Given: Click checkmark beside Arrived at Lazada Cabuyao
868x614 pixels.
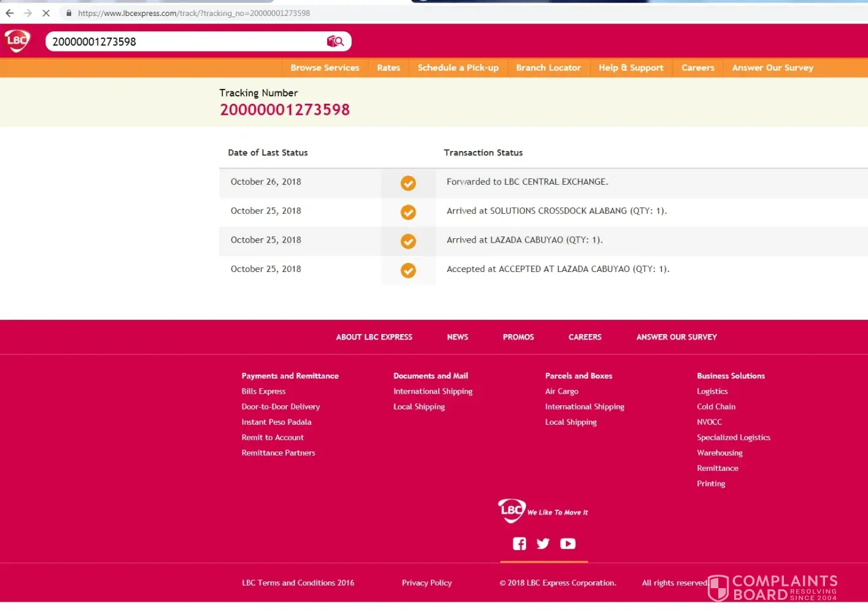Looking at the screenshot, I should click(408, 241).
